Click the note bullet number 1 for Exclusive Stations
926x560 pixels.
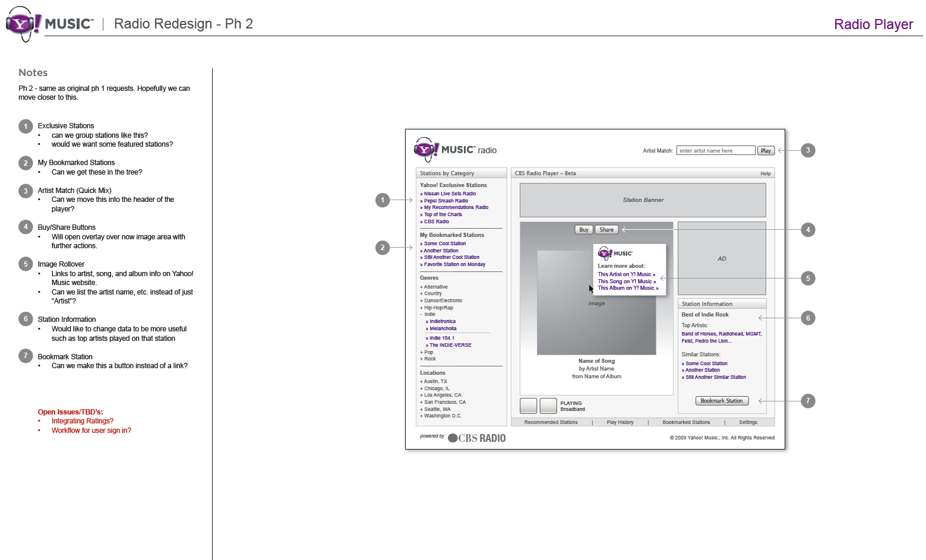26,126
